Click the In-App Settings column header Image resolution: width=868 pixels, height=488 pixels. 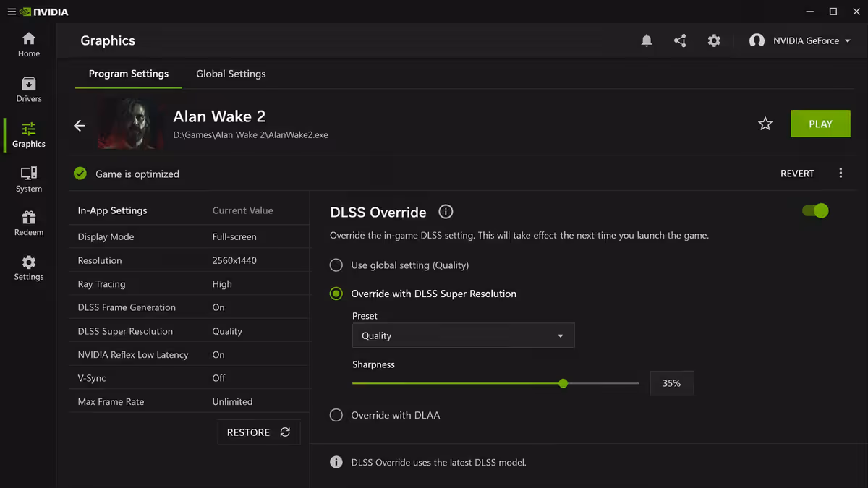coord(112,210)
